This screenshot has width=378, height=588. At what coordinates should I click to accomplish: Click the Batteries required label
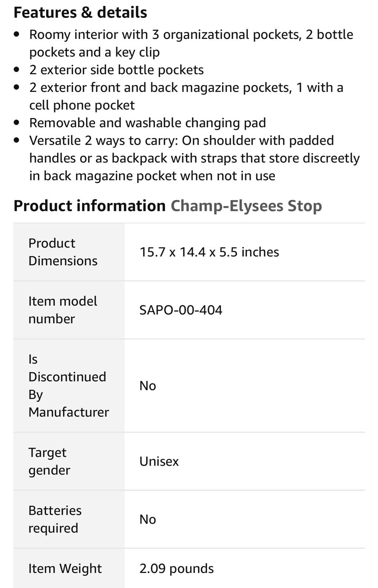[55, 519]
